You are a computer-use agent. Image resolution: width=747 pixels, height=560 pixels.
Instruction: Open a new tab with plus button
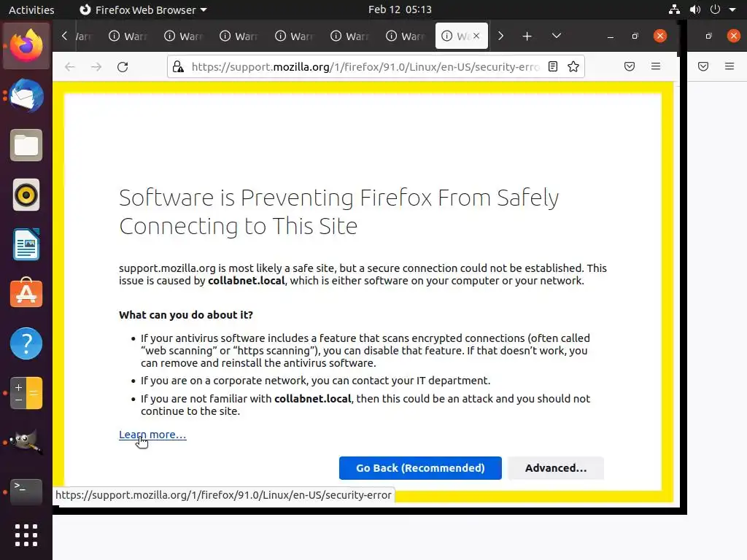(x=527, y=36)
